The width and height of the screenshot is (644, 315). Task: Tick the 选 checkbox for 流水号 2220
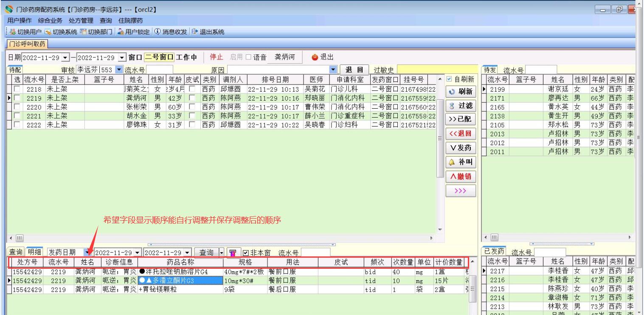coord(17,107)
